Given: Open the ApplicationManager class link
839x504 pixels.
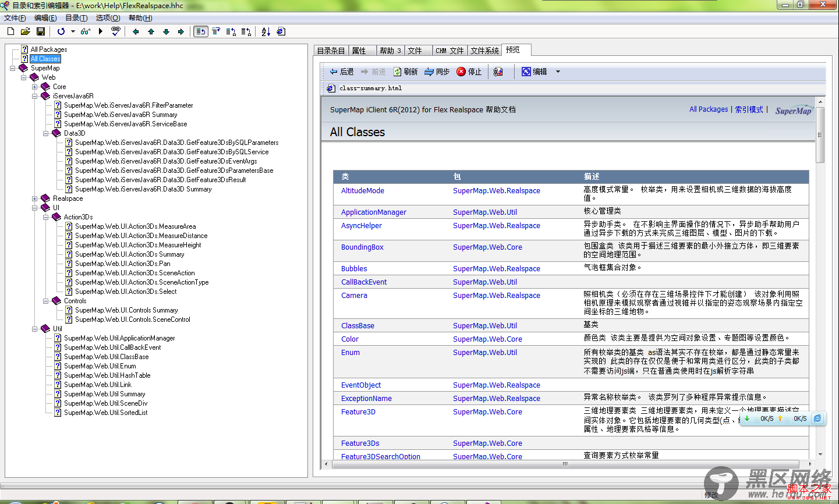Looking at the screenshot, I should (x=374, y=212).
